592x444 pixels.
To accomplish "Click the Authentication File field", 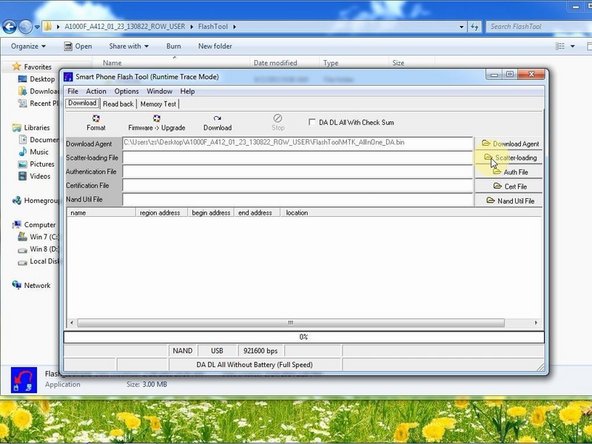I will [x=298, y=171].
